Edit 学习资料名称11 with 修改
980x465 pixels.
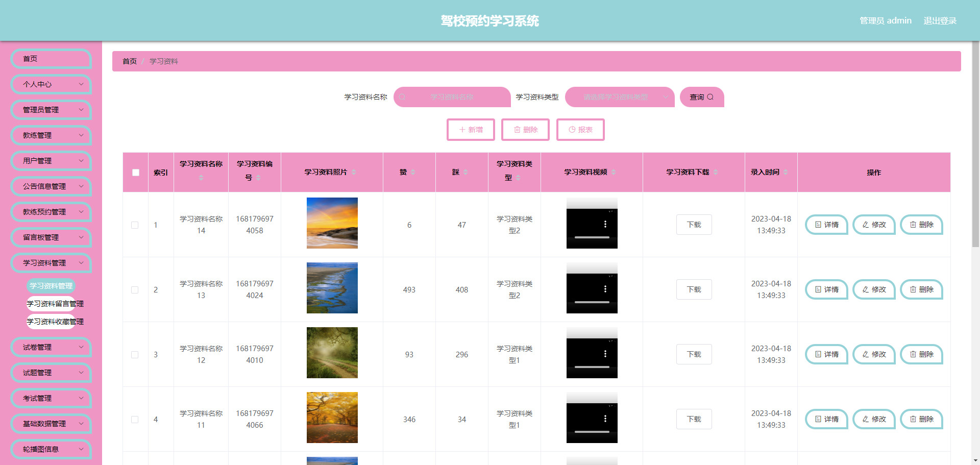(874, 419)
